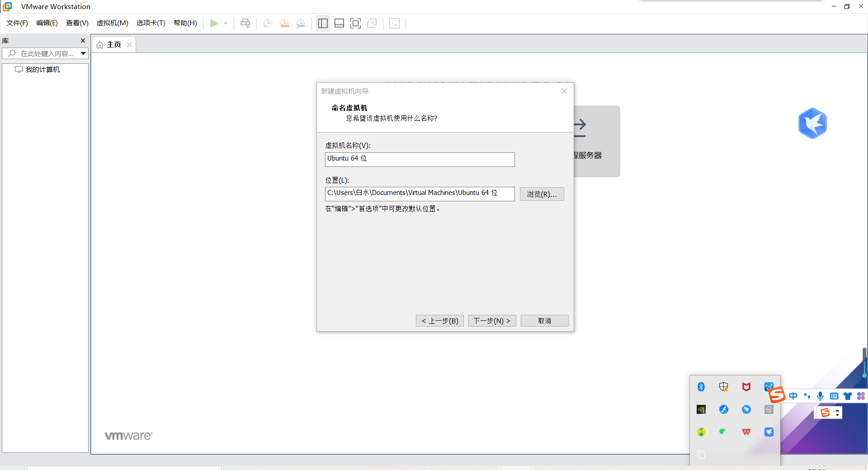
Task: Click the console view terminal icon
Action: (394, 24)
